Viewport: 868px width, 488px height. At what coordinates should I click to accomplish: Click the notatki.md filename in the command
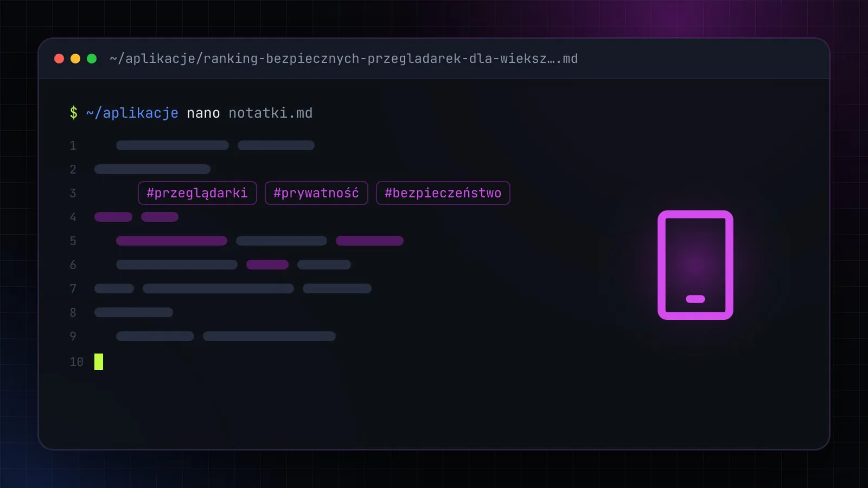coord(271,113)
